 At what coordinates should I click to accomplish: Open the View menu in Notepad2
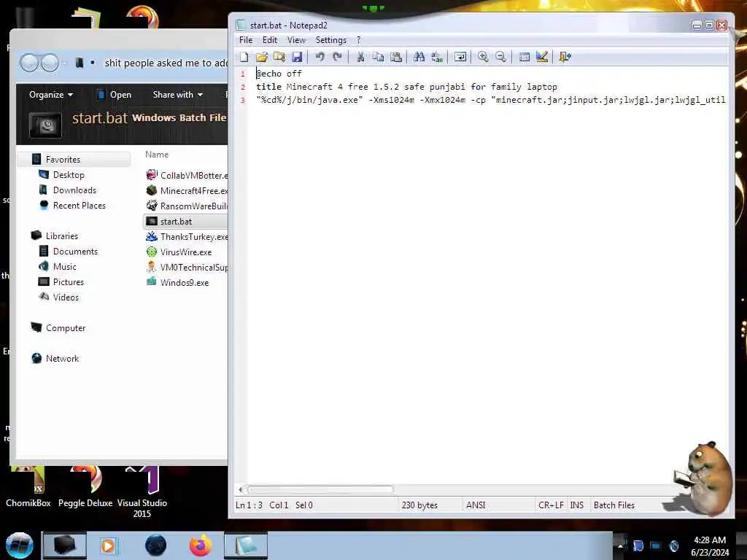(296, 40)
